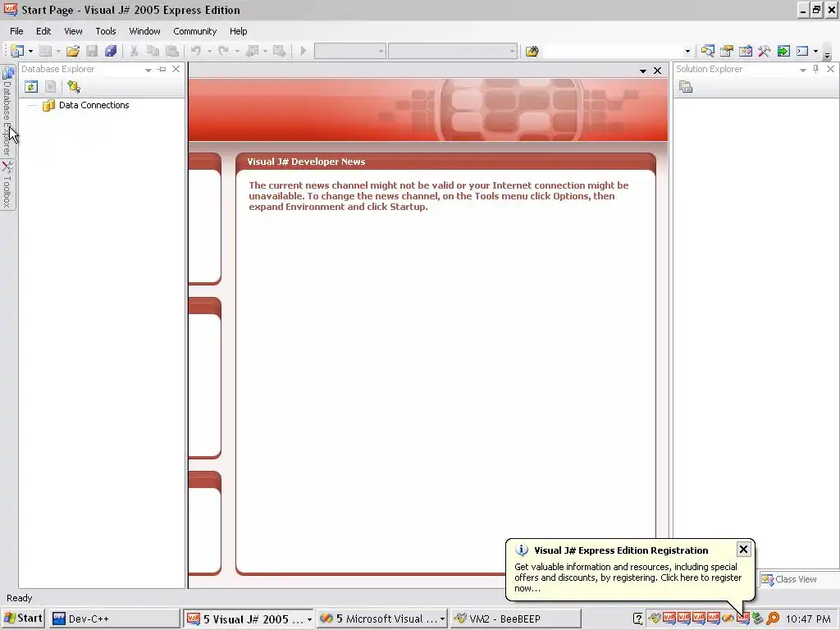Click the Start Page green arrow icon
The width and height of the screenshot is (840, 630).
[783, 51]
